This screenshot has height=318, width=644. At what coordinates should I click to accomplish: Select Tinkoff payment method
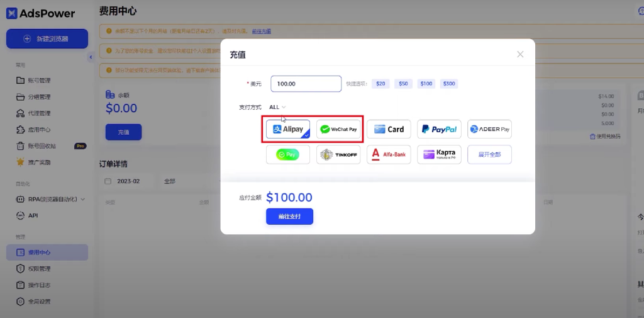tap(338, 155)
